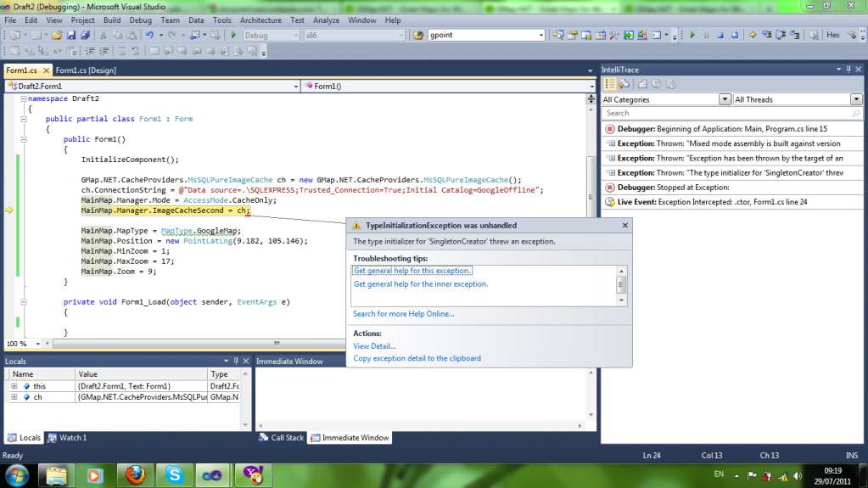Click the Save All toolbar icon
Viewport: 868px width, 488px height.
tap(85, 35)
